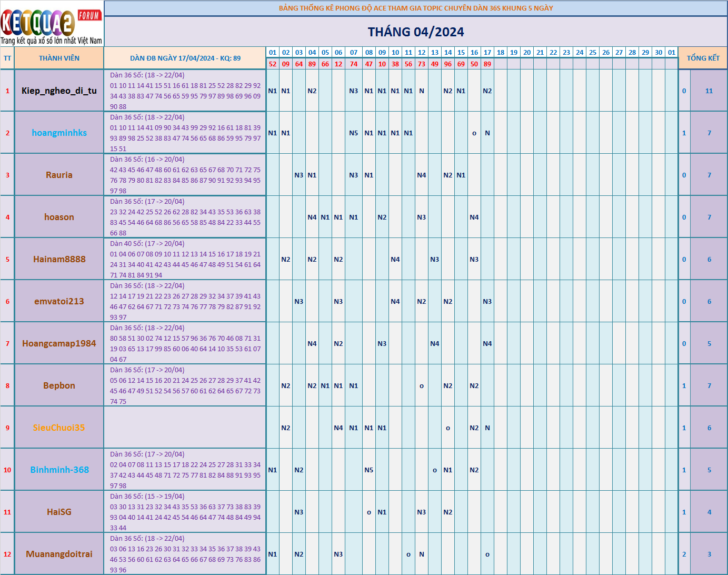Open hoangminhks member name link

tap(59, 133)
